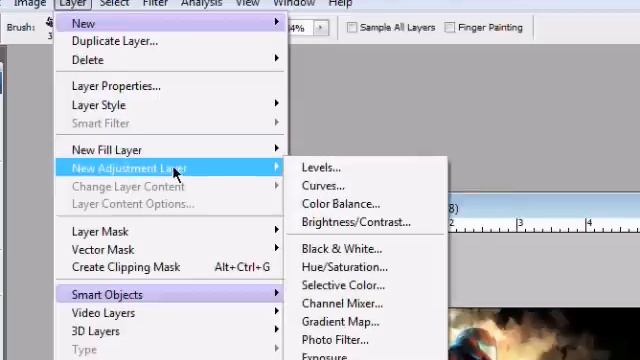Enable the Sample All Layers checkbox
The image size is (640, 360).
click(351, 27)
